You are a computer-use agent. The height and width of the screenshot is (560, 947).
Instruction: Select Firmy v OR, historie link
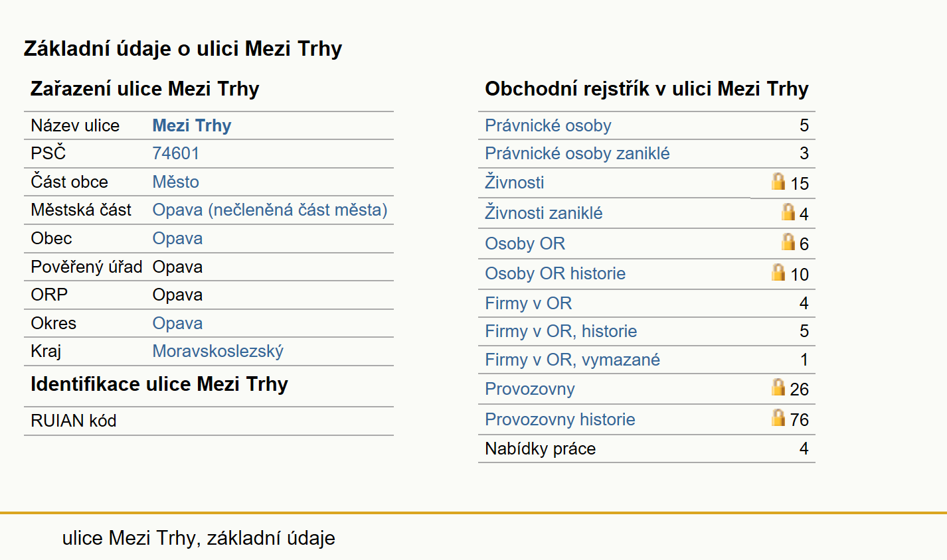point(561,331)
